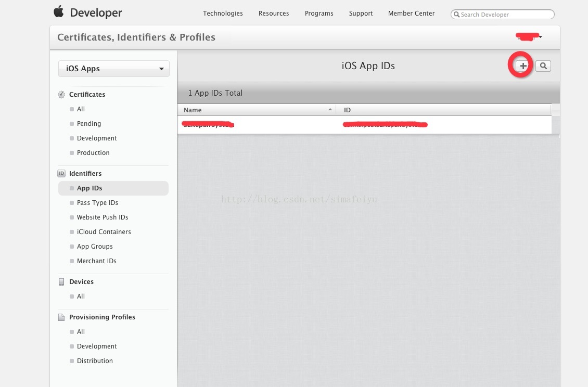Screen dimensions: 588x387
Task: Click the Developer home link
Action: point(96,13)
